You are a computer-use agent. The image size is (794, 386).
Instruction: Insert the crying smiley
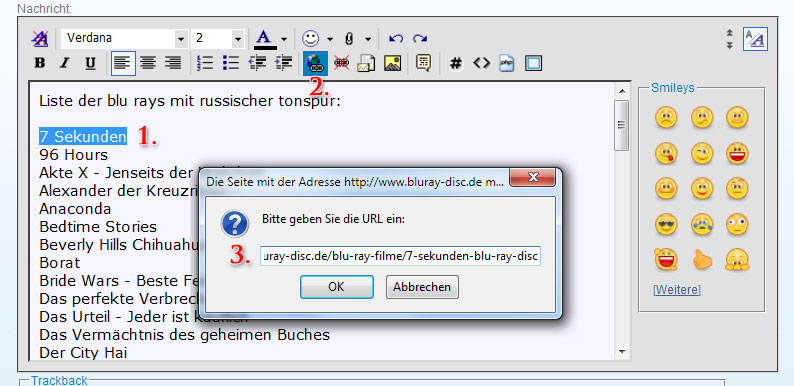click(702, 224)
